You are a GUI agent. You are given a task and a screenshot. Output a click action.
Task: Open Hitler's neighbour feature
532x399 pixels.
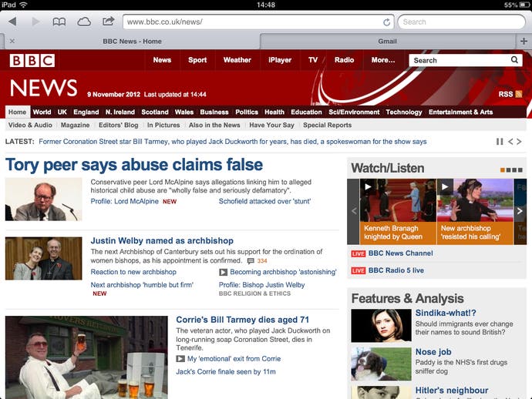click(x=452, y=391)
